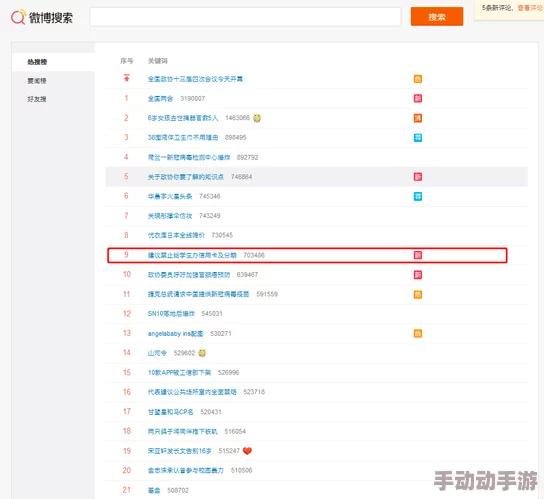The image size is (544, 499).
Task: Click the heat count 3190007
Action: 193,99
